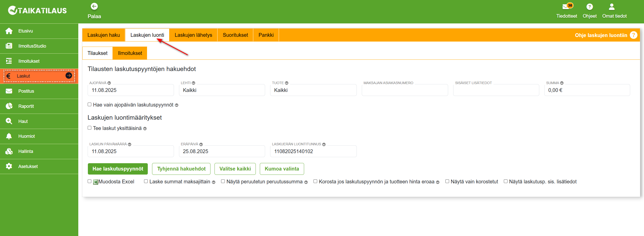
Task: Click help icon next to Ohje laskujen luontiin
Action: tap(633, 35)
